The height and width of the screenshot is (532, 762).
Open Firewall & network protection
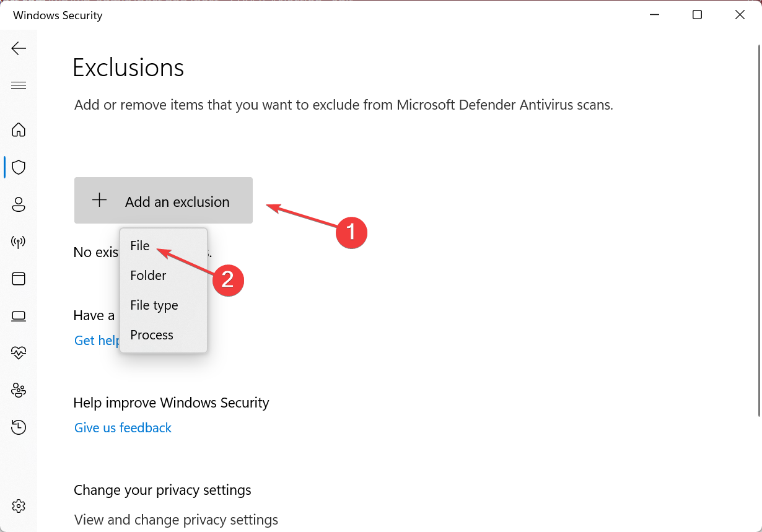click(x=19, y=242)
